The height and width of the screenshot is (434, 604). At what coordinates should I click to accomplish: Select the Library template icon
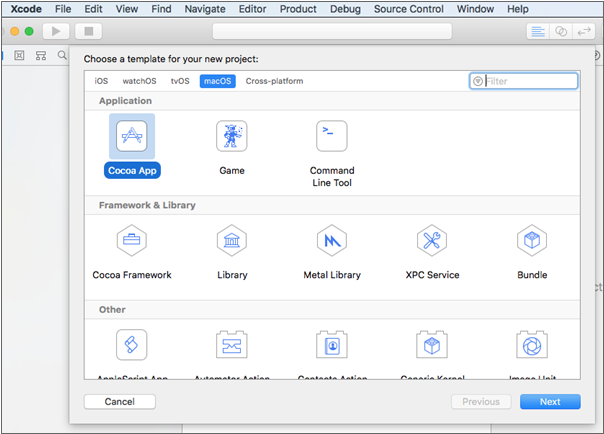click(232, 241)
